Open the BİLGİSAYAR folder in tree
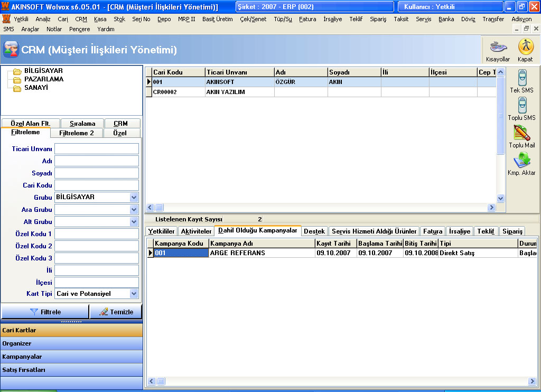 coord(43,71)
